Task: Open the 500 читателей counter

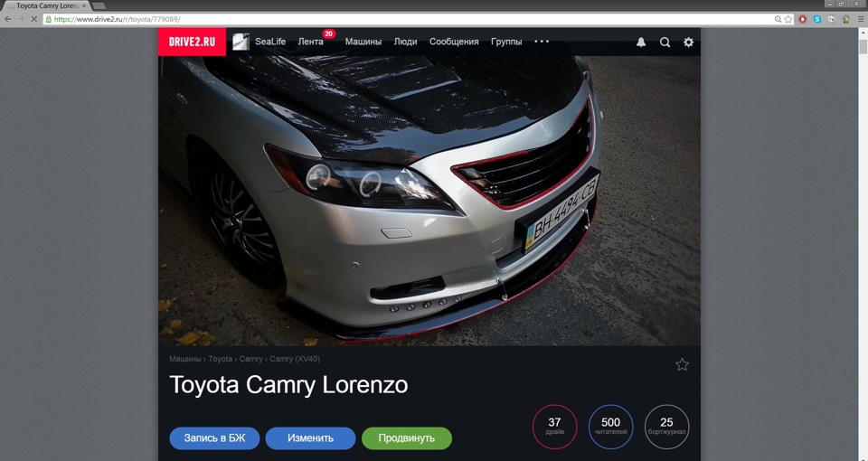Action: click(610, 427)
